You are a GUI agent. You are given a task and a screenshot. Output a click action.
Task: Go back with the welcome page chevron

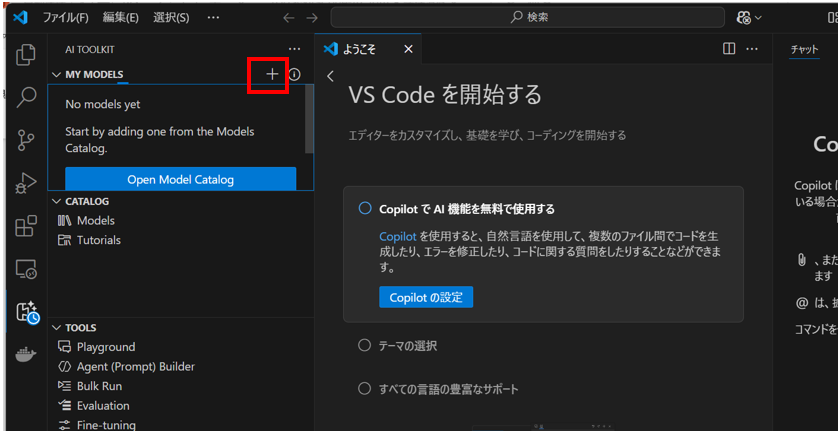[x=330, y=76]
